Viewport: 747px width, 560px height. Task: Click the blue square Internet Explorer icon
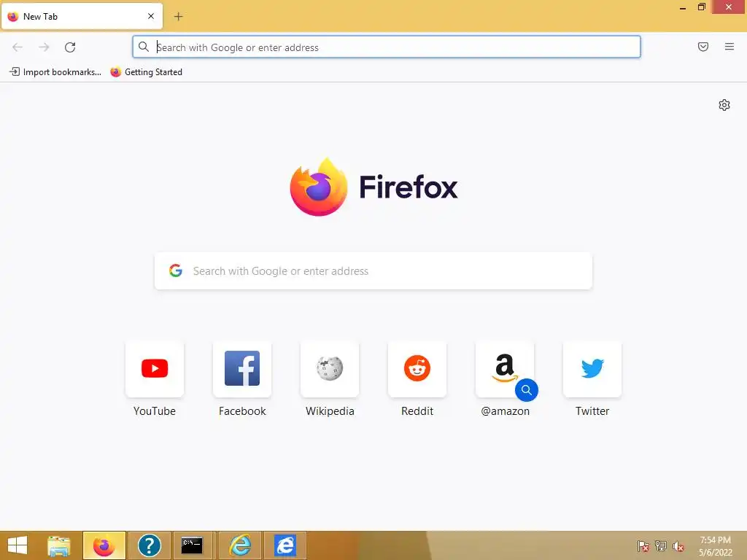pos(285,545)
